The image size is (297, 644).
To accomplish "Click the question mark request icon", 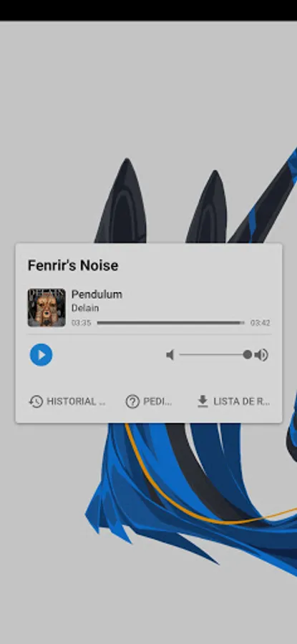I will tap(132, 401).
